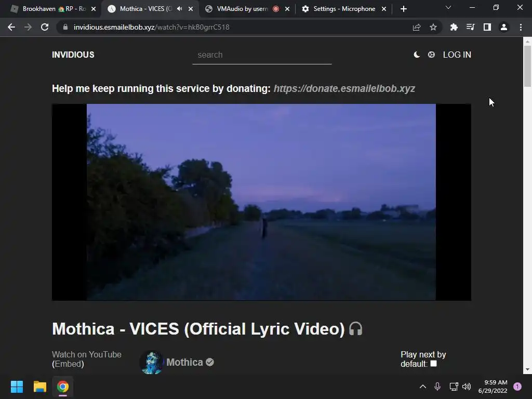Close the Mothica VICES tab
The image size is (532, 399).
191,9
